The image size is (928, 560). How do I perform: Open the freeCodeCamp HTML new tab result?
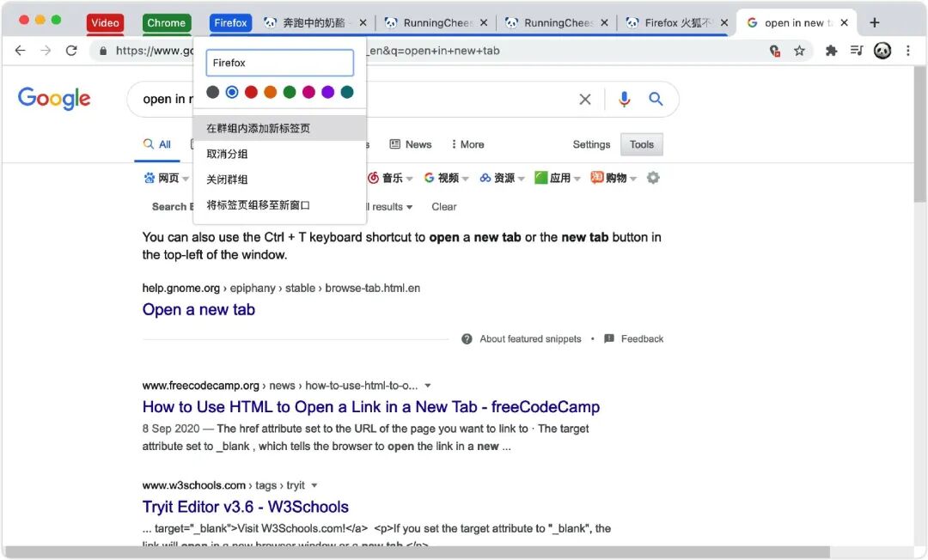tap(371, 407)
